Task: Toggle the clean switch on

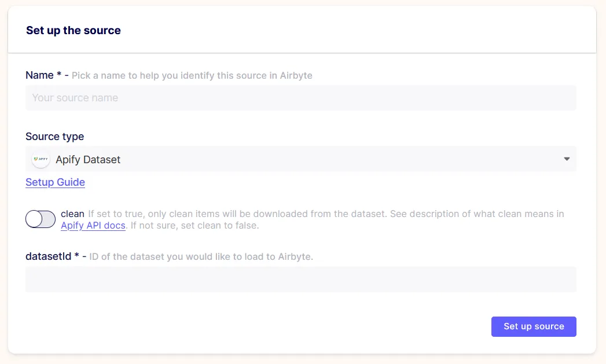Action: pos(41,219)
